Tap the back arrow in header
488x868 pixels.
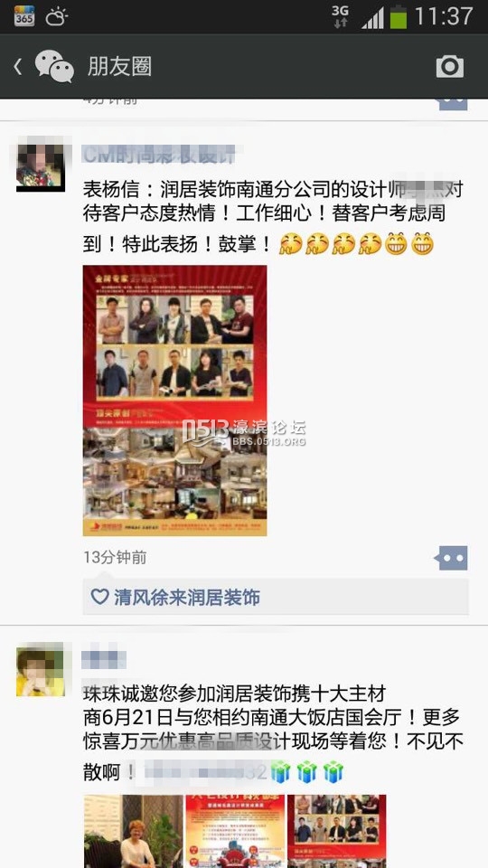tap(18, 67)
